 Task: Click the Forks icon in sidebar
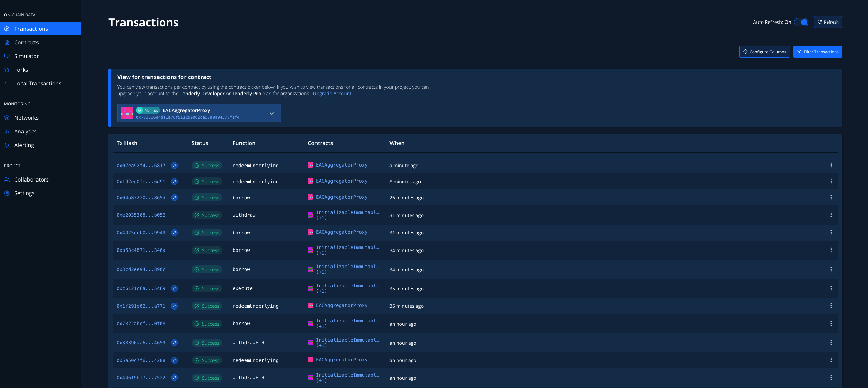pos(7,70)
